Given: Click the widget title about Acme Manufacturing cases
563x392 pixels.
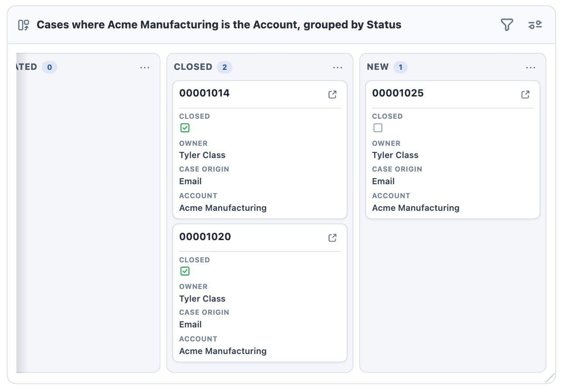Looking at the screenshot, I should (x=219, y=25).
